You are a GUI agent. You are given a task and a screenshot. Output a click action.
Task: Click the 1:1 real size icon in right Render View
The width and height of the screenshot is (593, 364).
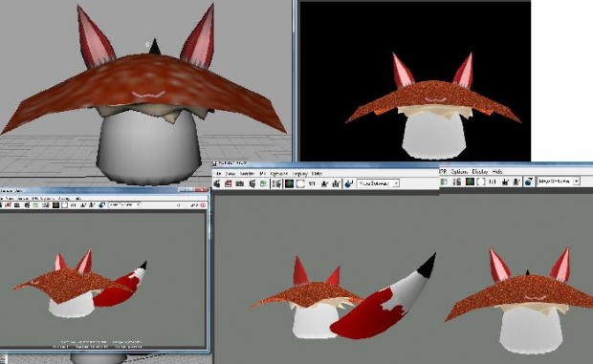click(493, 182)
